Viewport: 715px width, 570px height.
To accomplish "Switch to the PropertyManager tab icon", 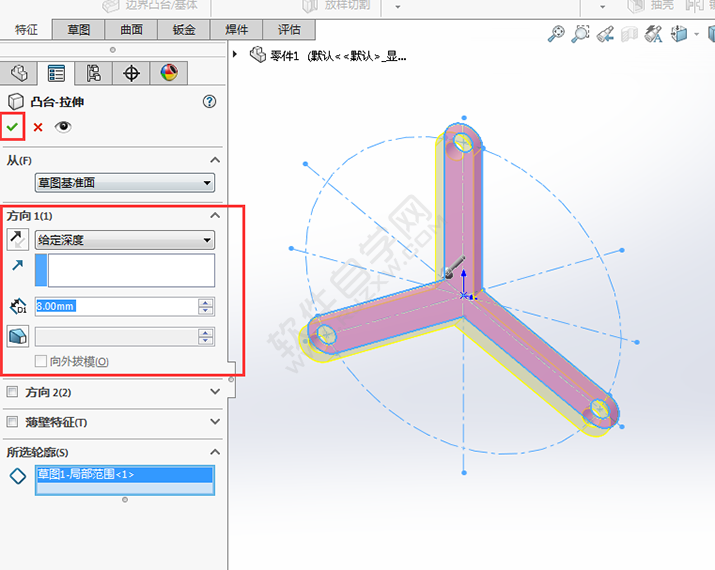I will pyautogui.click(x=56, y=73).
